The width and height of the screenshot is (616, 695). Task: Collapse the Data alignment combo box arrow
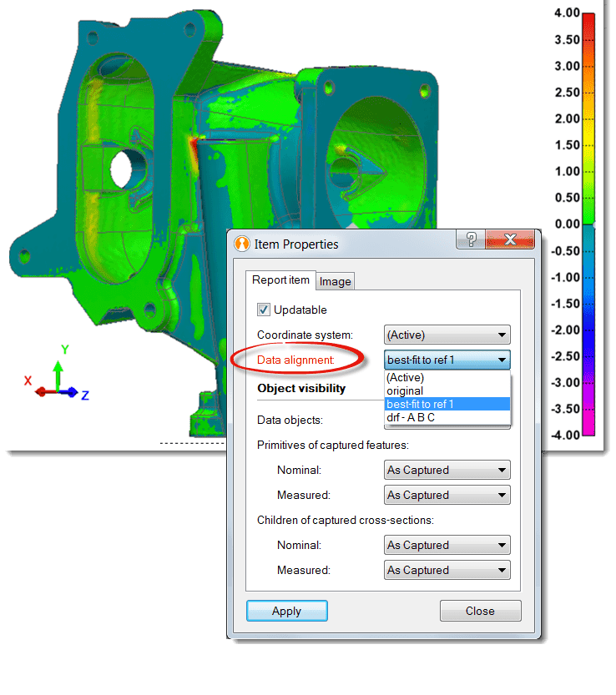pyautogui.click(x=501, y=360)
